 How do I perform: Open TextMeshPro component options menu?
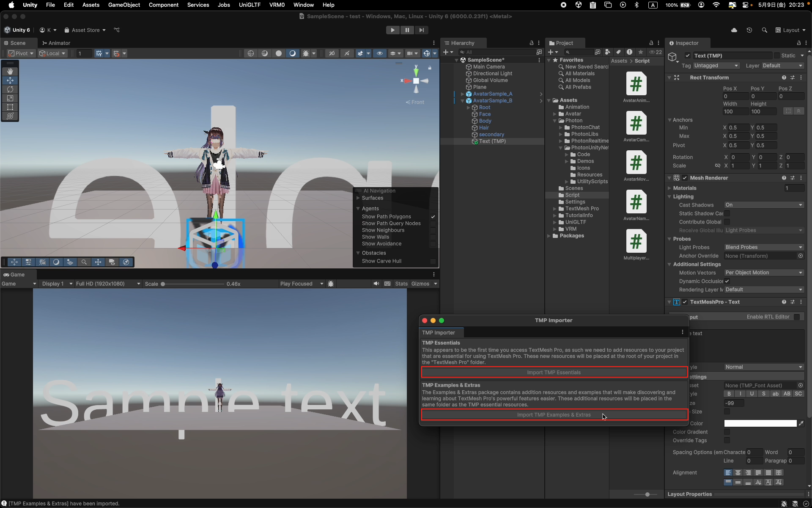[801, 302]
